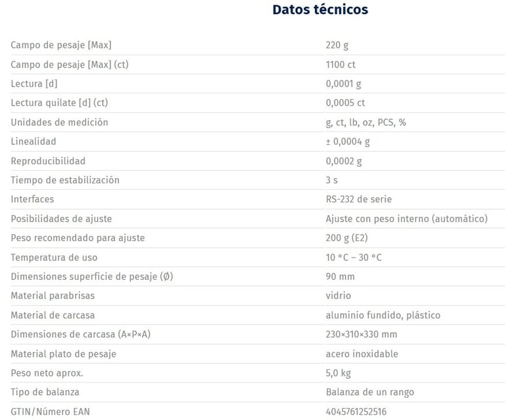Select the 1100 ct value
Viewport: 505px width, 420px height.
(341, 64)
